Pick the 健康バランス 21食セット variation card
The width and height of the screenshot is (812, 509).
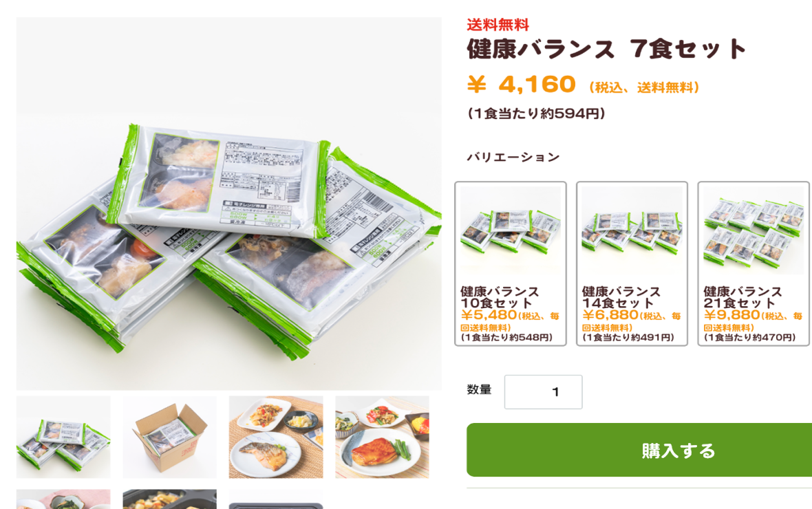pos(754,263)
